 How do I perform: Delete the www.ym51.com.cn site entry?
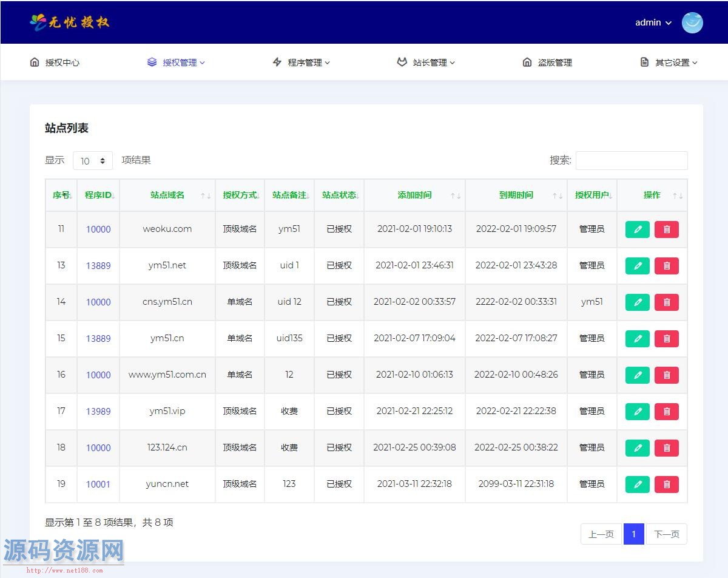coord(666,375)
